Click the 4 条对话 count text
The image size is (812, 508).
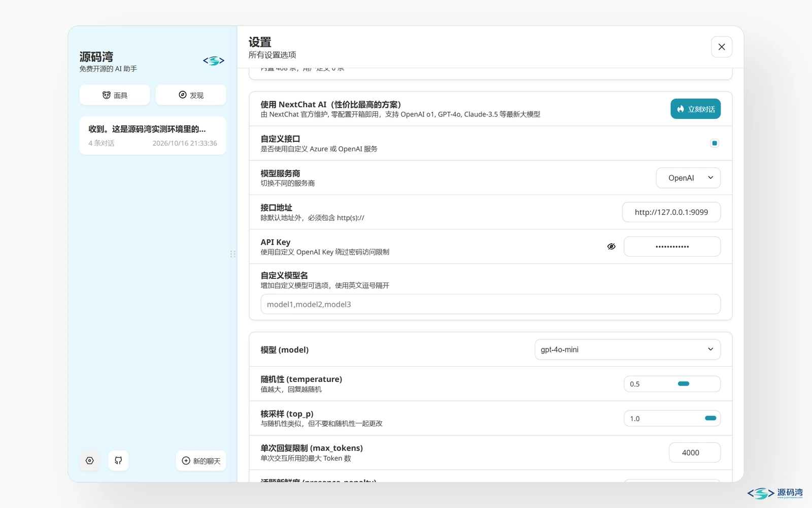[101, 143]
